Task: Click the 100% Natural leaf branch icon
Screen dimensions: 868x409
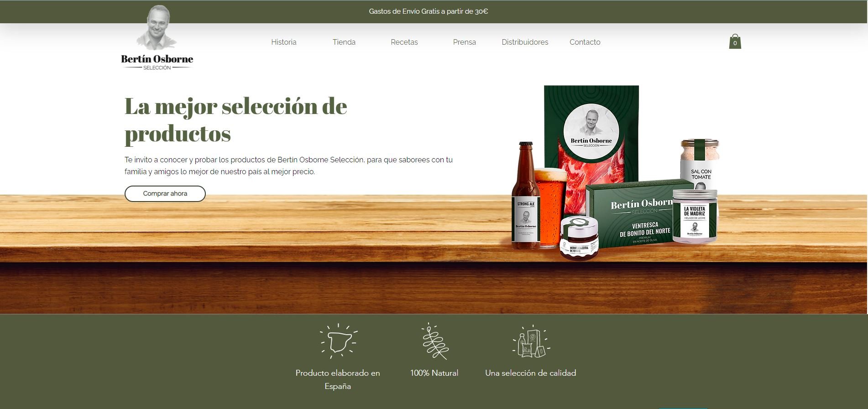Action: [434, 342]
